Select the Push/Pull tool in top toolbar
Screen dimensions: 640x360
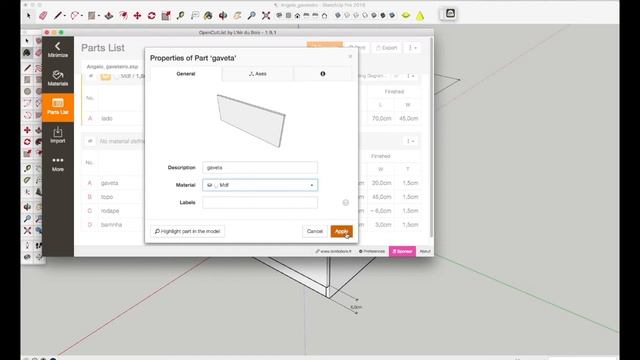[x=109, y=16]
